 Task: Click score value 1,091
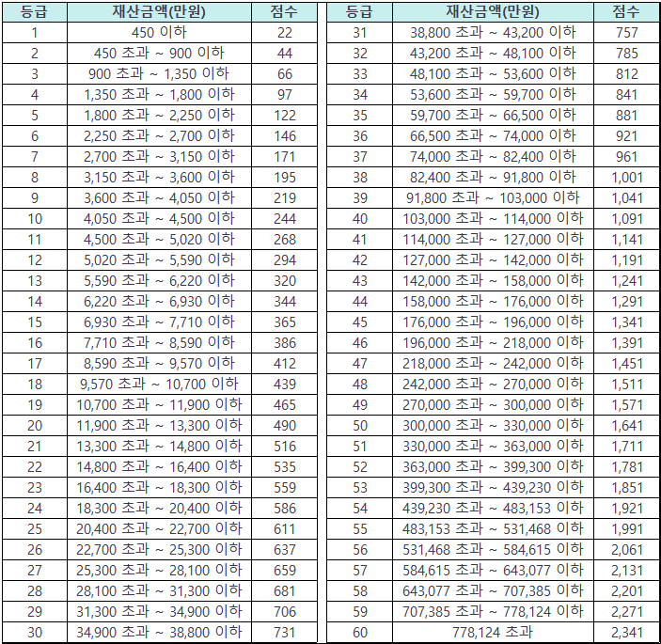click(627, 218)
